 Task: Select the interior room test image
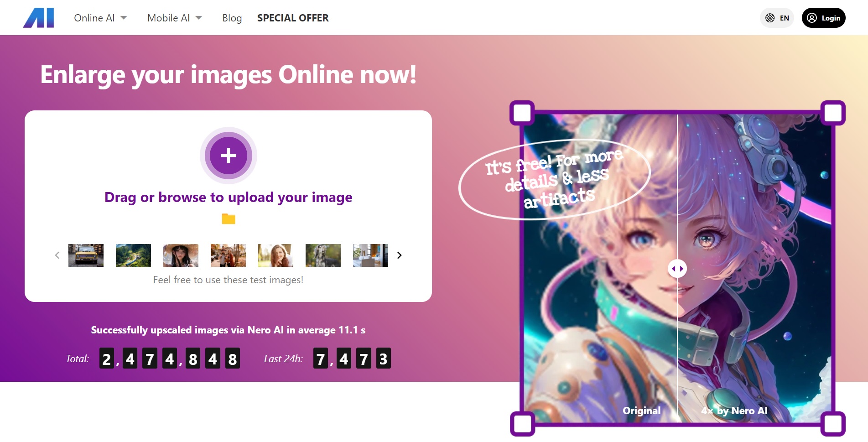[370, 255]
